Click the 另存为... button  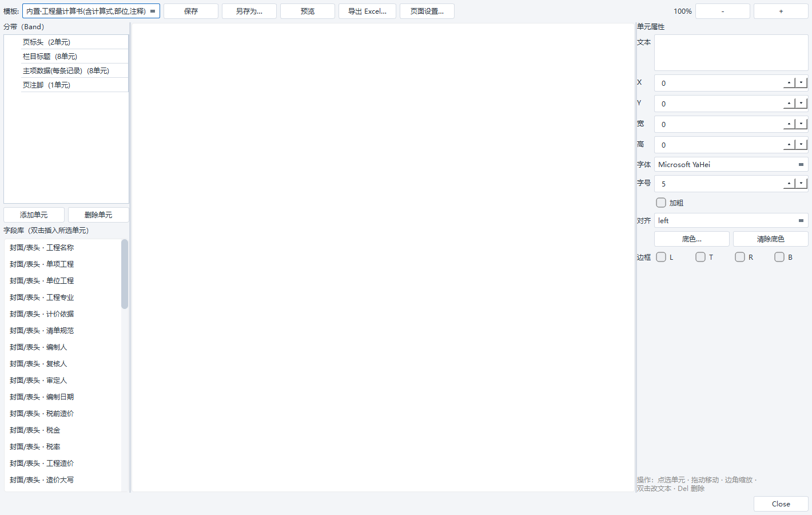pyautogui.click(x=249, y=11)
